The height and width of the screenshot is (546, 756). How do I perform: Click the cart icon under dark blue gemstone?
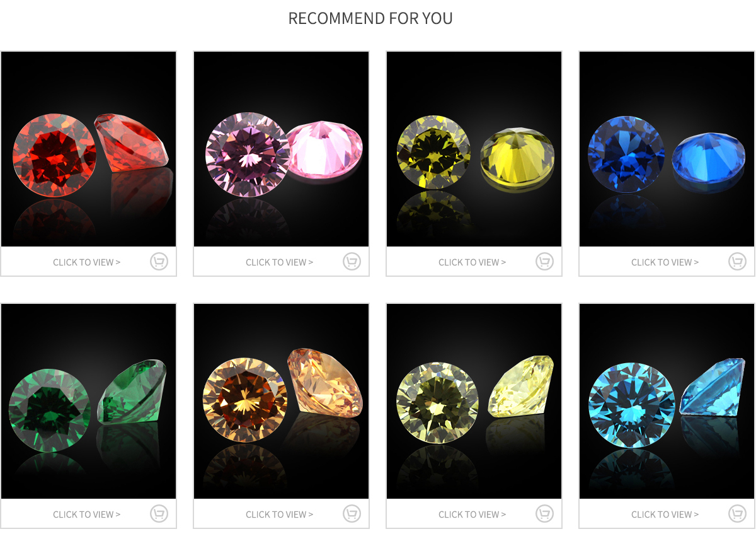(x=738, y=262)
